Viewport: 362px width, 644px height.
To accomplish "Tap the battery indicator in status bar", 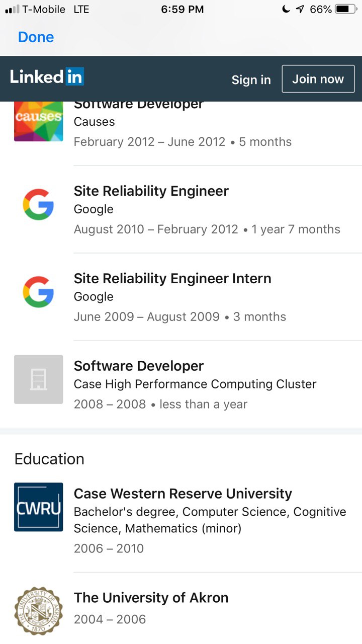I will (x=346, y=9).
